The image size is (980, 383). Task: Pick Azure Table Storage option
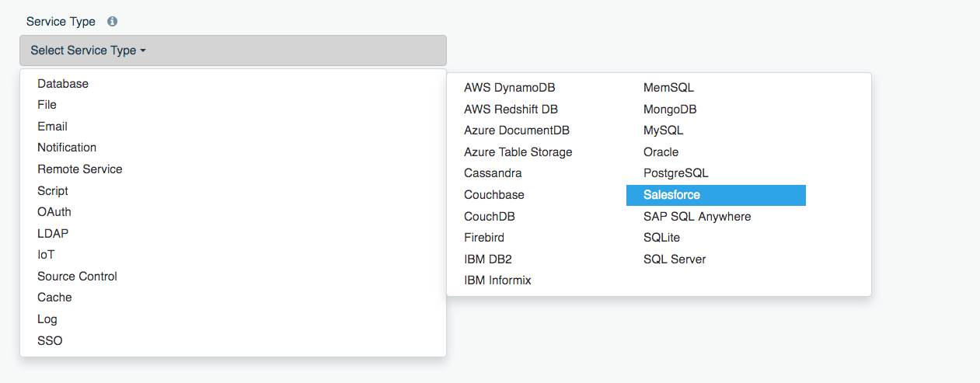click(518, 152)
